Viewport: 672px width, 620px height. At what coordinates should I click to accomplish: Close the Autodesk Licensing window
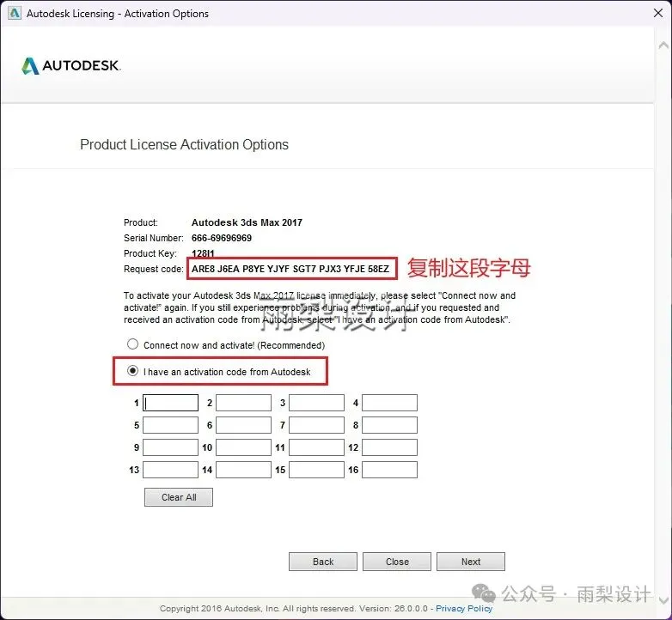tap(658, 13)
